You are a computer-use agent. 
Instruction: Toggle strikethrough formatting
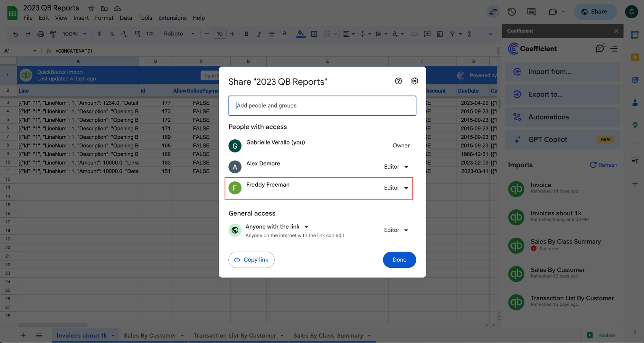[272, 34]
